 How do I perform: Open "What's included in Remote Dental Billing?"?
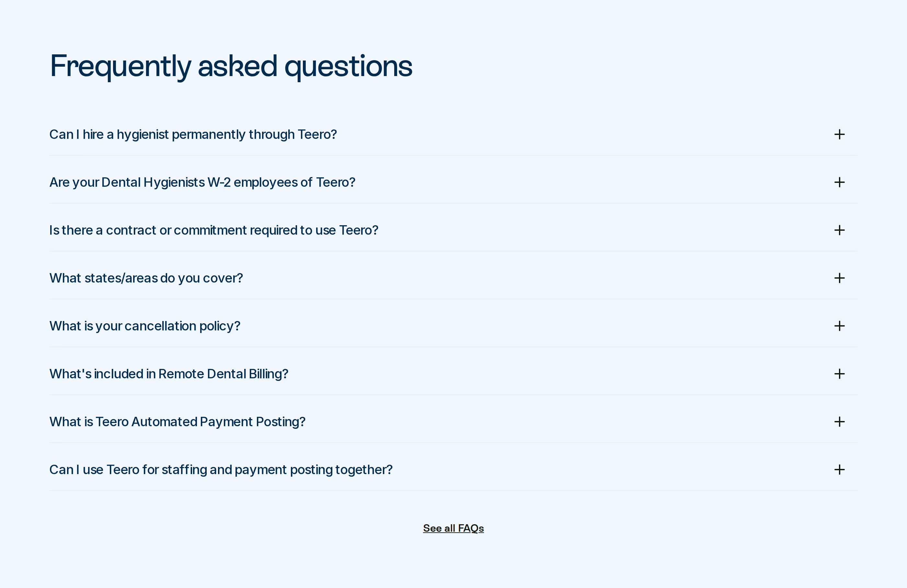tap(169, 374)
